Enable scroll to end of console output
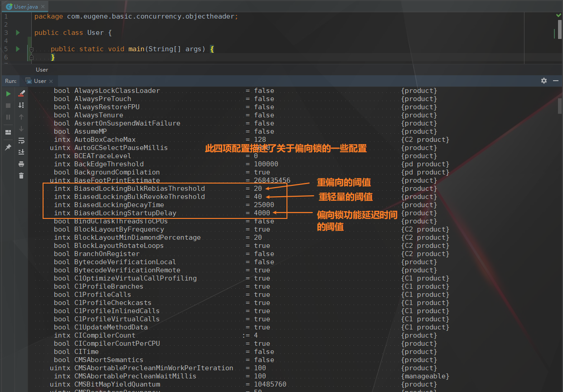Image resolution: width=563 pixels, height=392 pixels. [x=21, y=152]
